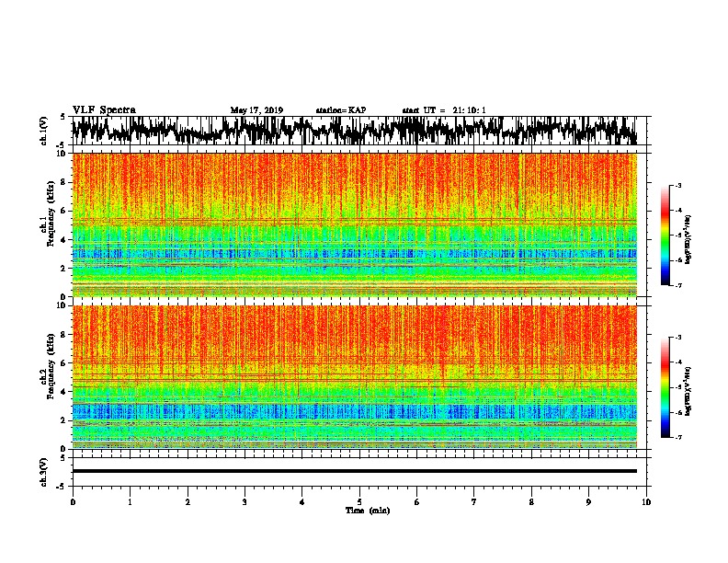Click the "6" tick on ch.2 frequency axis
Image resolution: width=728 pixels, height=563 pixels.
(x=64, y=363)
